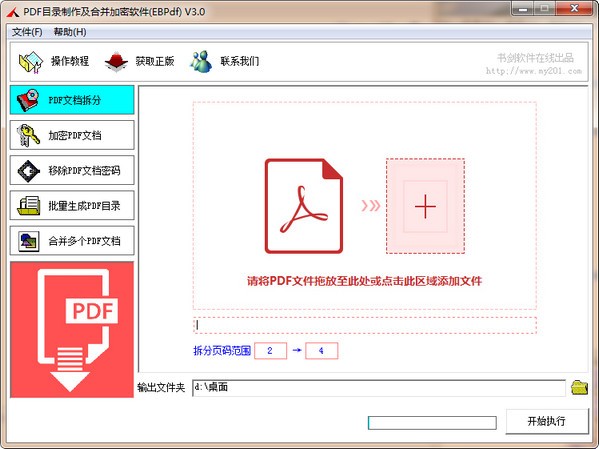This screenshot has height=449, width=599.
Task: Close the EBPdf window
Action: click(574, 9)
